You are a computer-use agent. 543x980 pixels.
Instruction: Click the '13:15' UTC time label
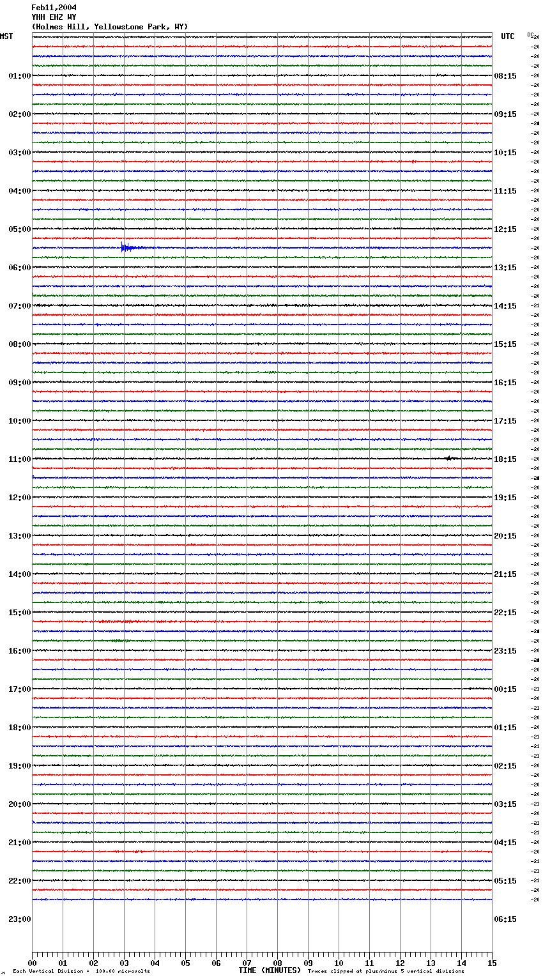(x=505, y=268)
